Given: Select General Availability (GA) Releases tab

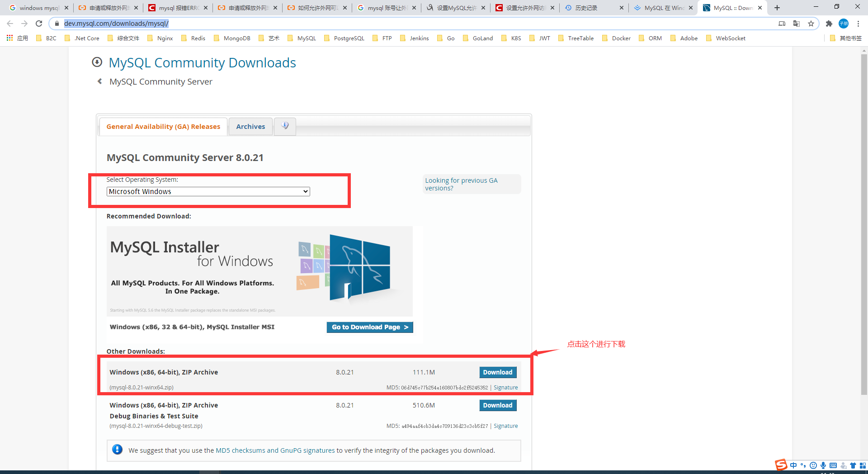Looking at the screenshot, I should tap(163, 127).
